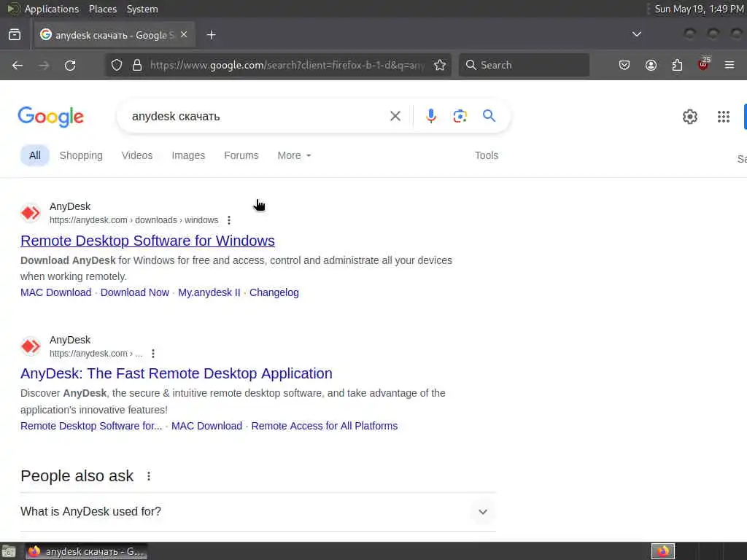This screenshot has height=560, width=747.
Task: Start Google voice search microphone
Action: click(430, 116)
